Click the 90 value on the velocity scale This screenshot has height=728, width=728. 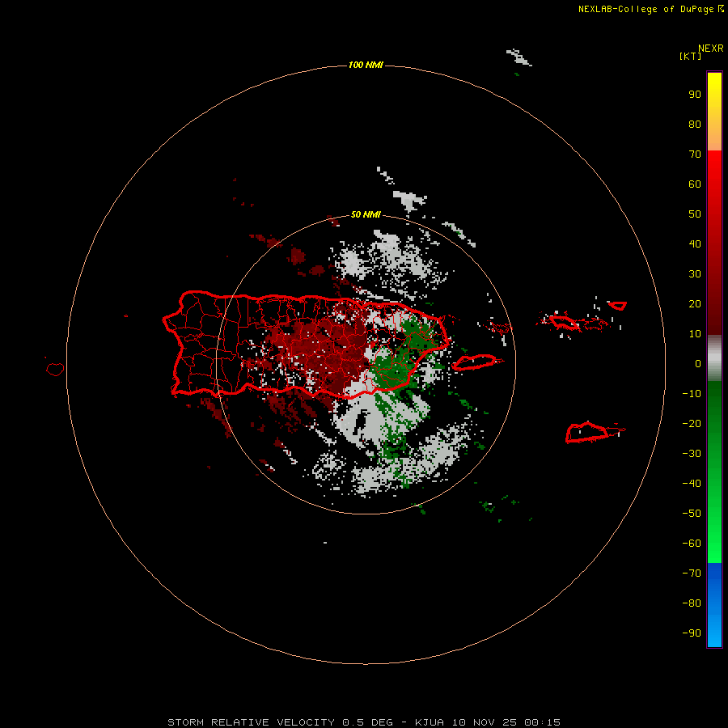tap(695, 95)
